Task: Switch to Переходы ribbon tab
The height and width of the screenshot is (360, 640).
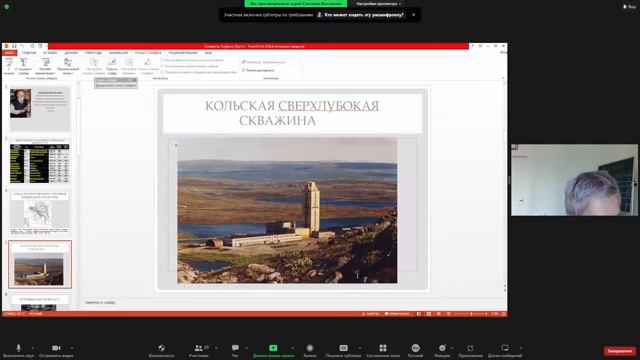Action: [93, 53]
